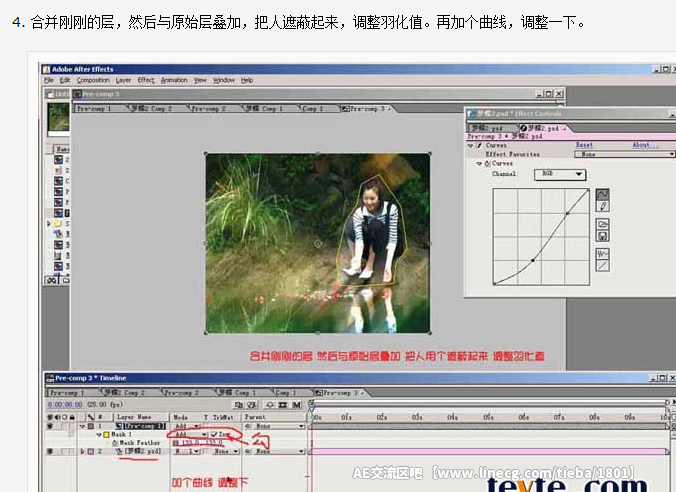Switch to Pre-comp 2 tab in Timeline window
This screenshot has width=676, height=492.
pyautogui.click(x=182, y=393)
